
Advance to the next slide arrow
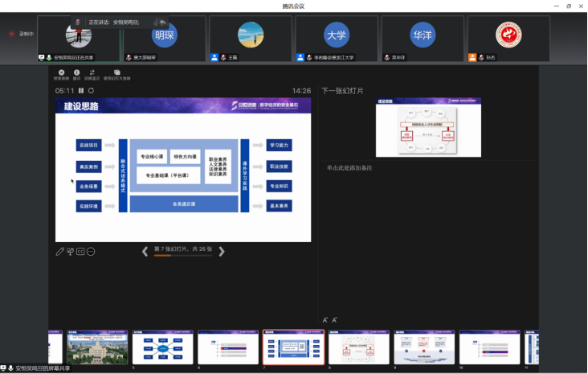pos(222,251)
